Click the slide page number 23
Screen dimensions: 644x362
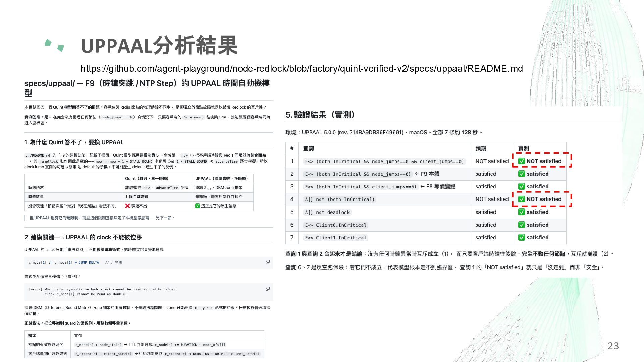[613, 346]
